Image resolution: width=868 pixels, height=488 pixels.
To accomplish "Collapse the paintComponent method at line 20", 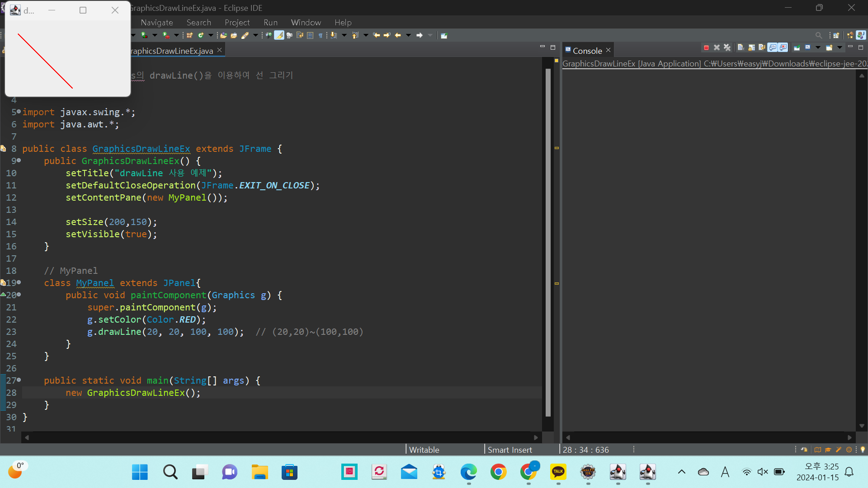I will coord(19,295).
